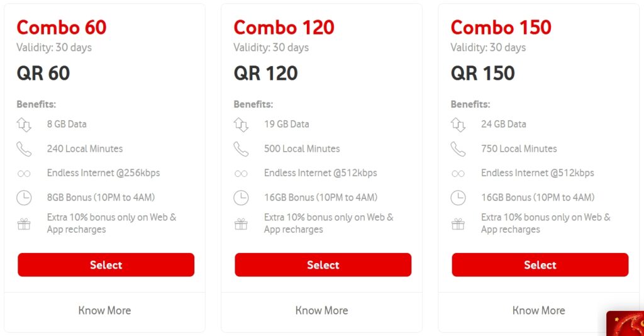Click the data arrows icon in Combo 120
644x336 pixels.
tap(241, 125)
